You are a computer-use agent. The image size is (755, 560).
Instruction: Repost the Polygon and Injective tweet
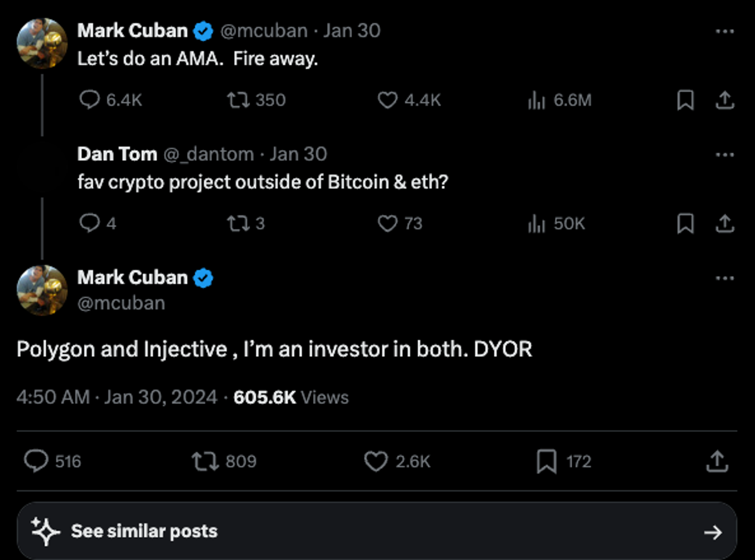(x=205, y=461)
